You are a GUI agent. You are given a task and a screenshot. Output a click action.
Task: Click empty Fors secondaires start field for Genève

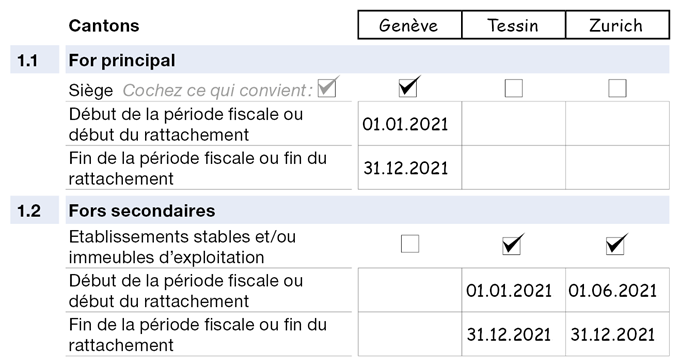[x=410, y=290]
